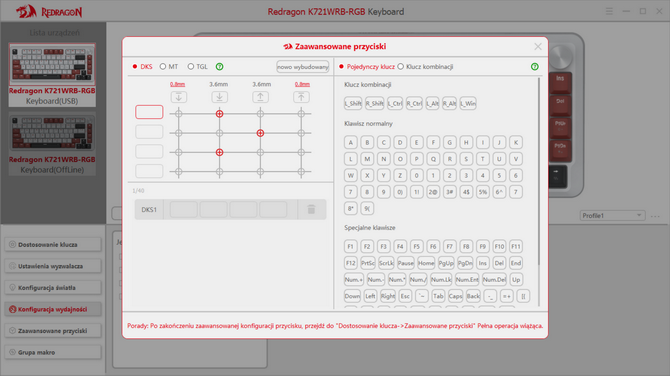Image resolution: width=670 pixels, height=376 pixels.
Task: Click the first 0.8mm actuation value
Action: tap(177, 84)
